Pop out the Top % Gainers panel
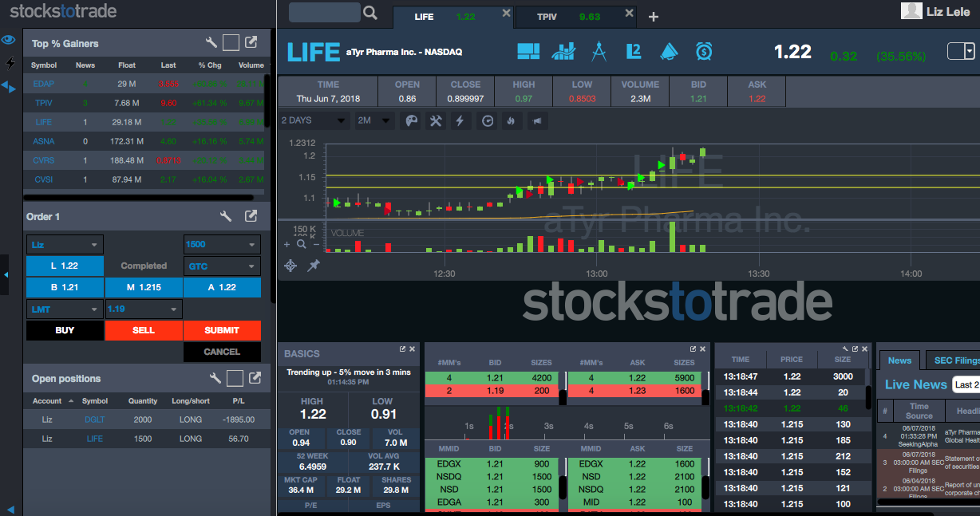This screenshot has height=516, width=980. point(251,43)
